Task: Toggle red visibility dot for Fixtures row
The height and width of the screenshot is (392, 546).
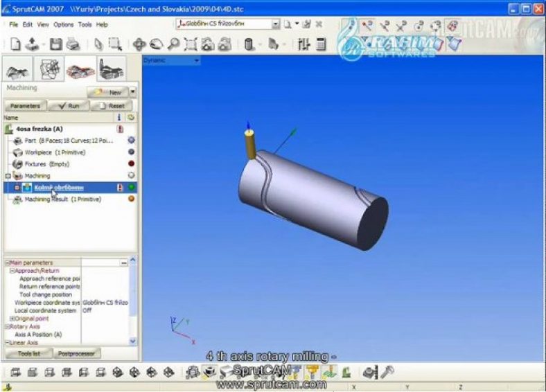Action: pos(131,163)
